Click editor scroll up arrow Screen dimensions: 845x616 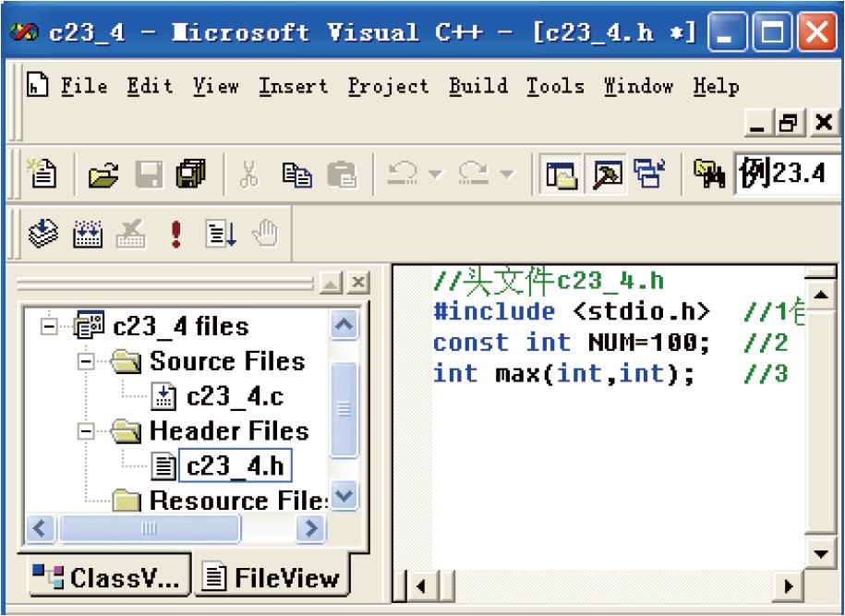[821, 295]
